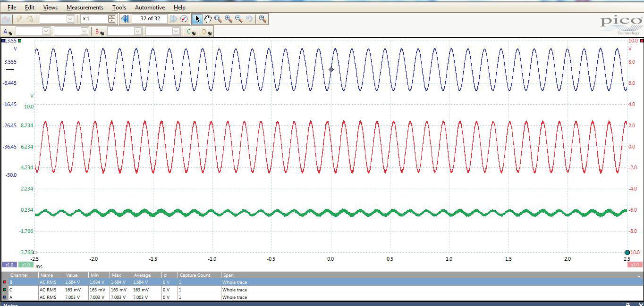Open the Measurements menu

point(85,8)
